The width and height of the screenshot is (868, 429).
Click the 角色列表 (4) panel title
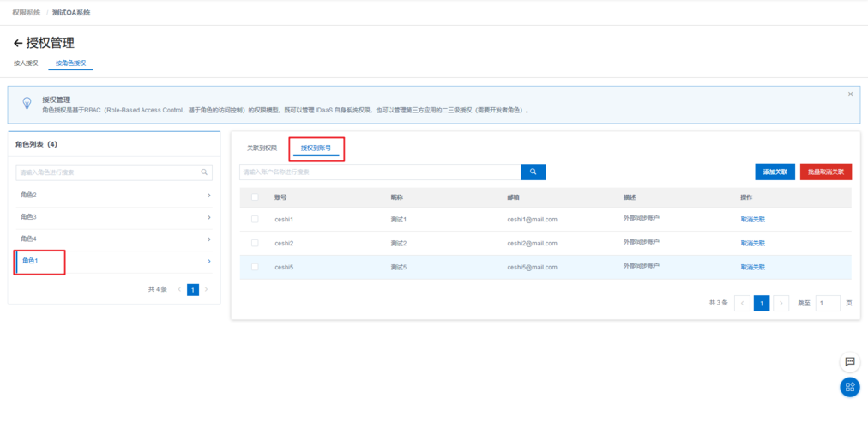point(36,144)
